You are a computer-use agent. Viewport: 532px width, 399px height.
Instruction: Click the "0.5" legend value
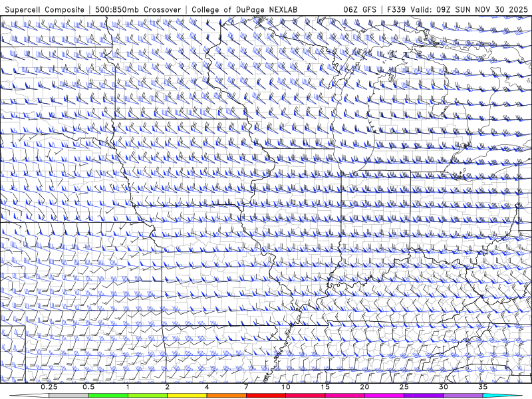[88, 387]
